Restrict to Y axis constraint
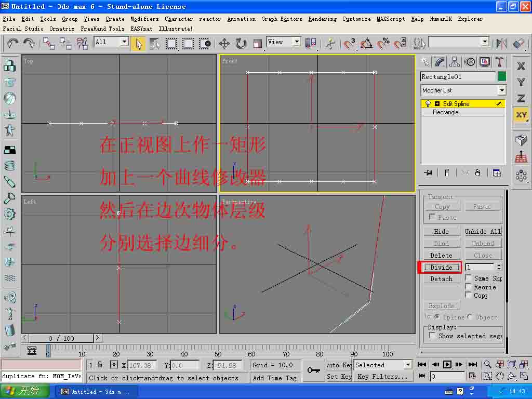This screenshot has height=399, width=532. [521, 82]
